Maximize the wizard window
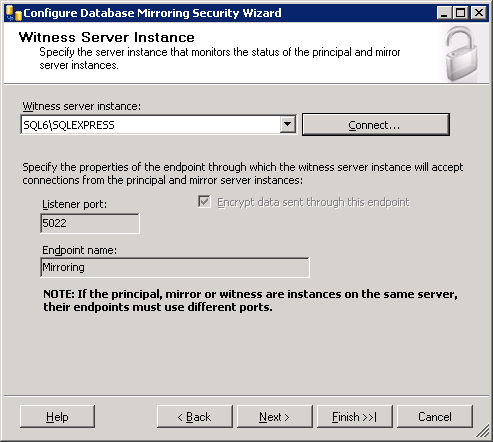Viewport: 493px width, 442px height. pos(461,13)
